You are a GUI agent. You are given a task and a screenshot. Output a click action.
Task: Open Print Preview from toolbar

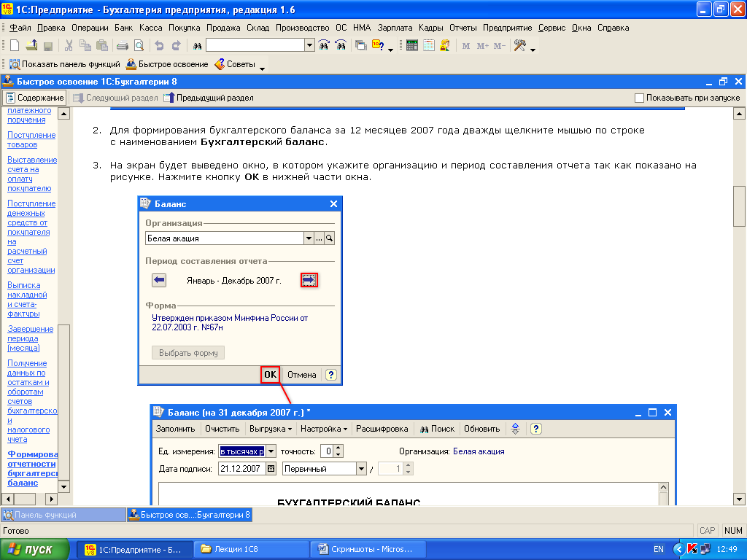coord(139,46)
